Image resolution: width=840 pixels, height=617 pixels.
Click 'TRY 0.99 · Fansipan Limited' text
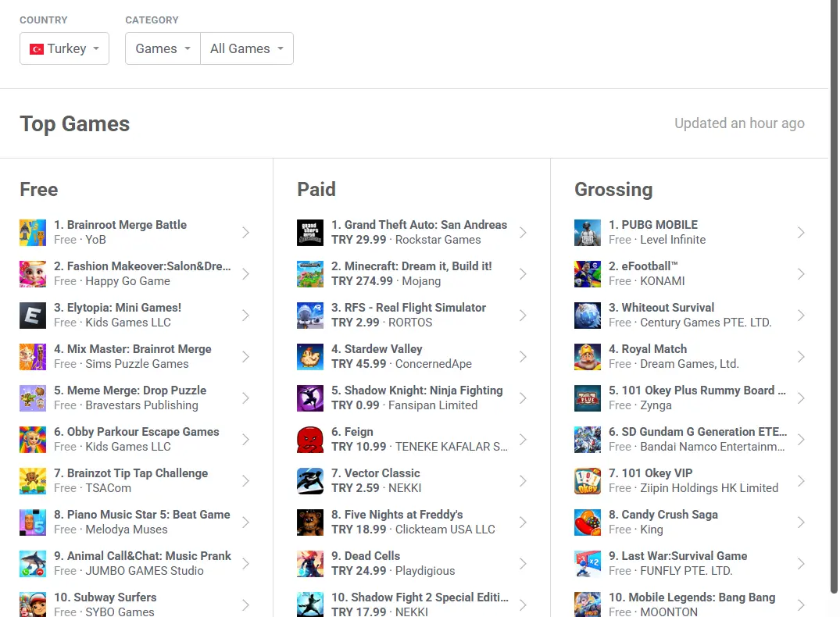click(x=405, y=405)
